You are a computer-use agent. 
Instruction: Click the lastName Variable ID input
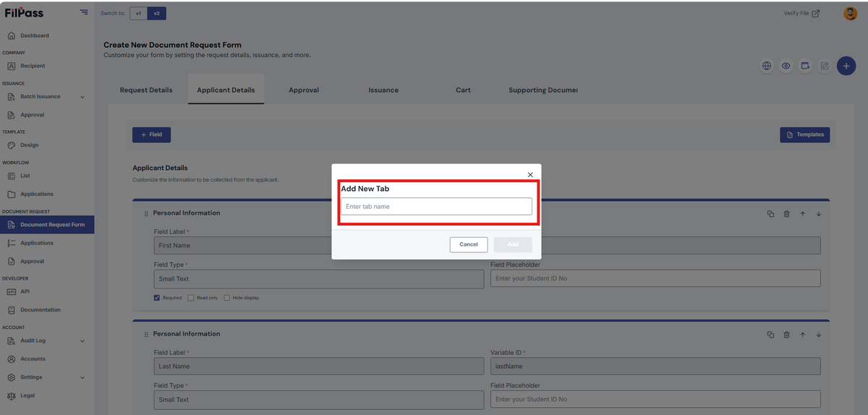point(655,366)
